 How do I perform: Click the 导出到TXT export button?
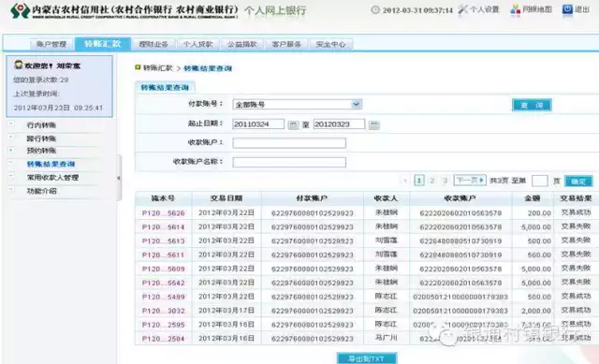367,358
